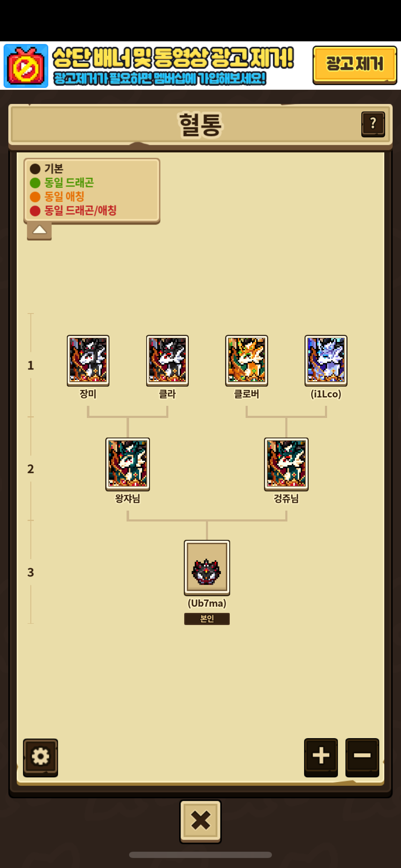Viewport: 401px width, 868px height.
Task: Zoom out with the minus button
Action: click(362, 756)
